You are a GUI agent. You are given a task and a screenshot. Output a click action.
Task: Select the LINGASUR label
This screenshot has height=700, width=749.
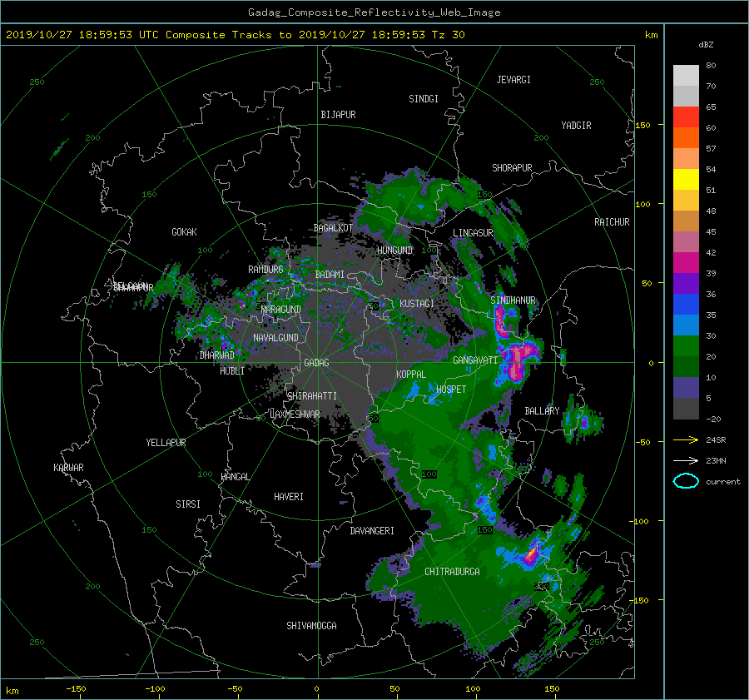(473, 233)
